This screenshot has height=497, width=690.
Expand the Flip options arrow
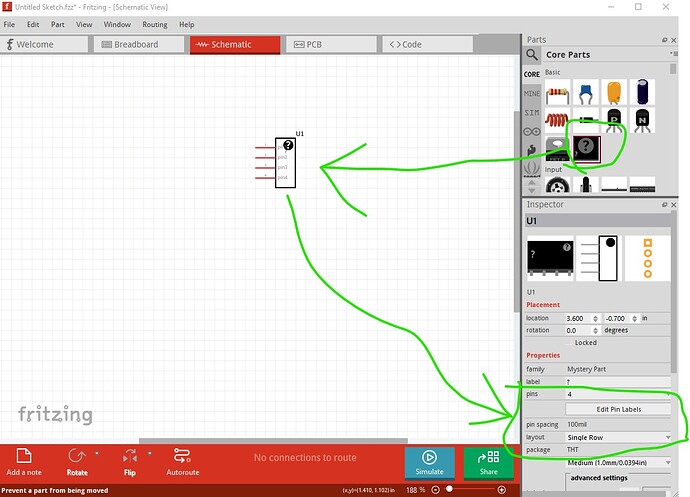coord(150,453)
